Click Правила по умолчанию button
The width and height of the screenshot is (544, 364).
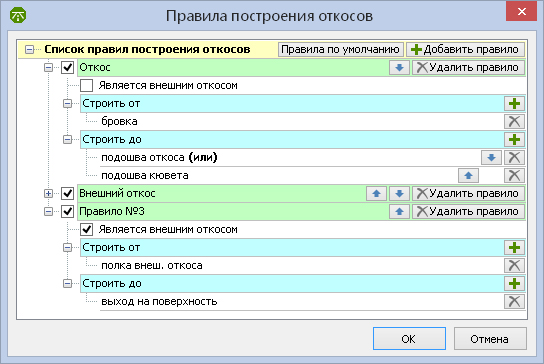point(340,49)
